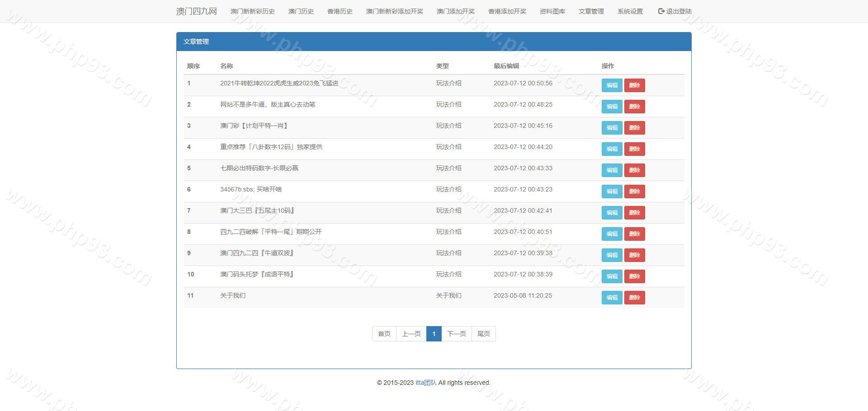Click page number 1 in pagination
This screenshot has width=868, height=411.
point(434,334)
